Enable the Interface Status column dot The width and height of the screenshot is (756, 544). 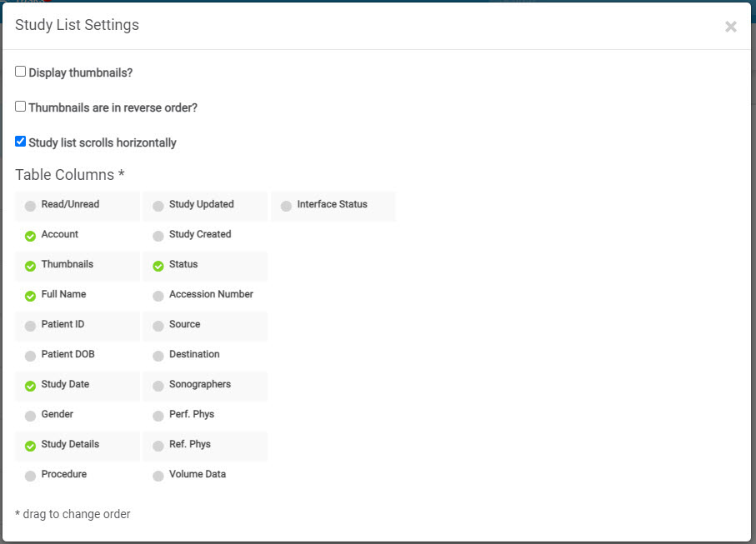[286, 207]
